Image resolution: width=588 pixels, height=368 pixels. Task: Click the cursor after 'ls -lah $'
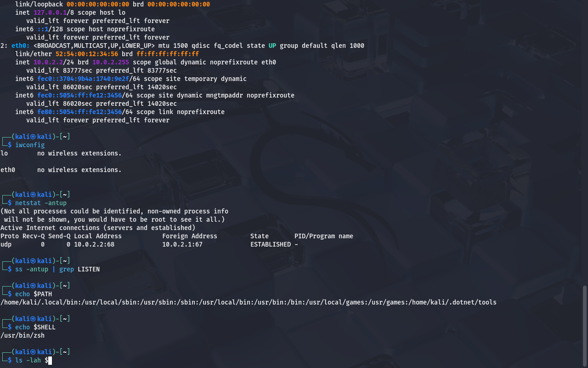pos(50,360)
